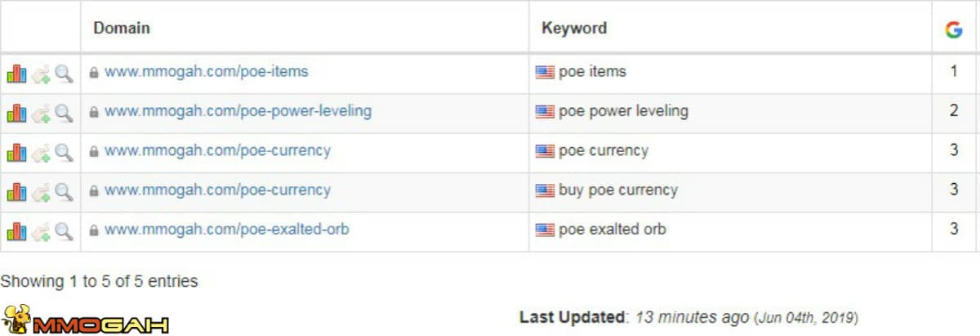Sort table by Keyword column header

574,28
